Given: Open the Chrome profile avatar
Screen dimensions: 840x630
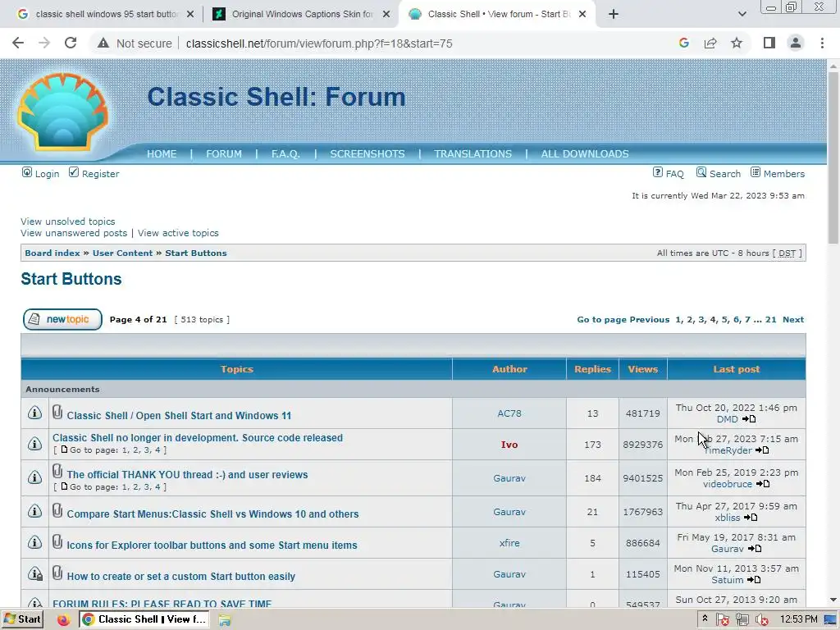Looking at the screenshot, I should coord(796,43).
